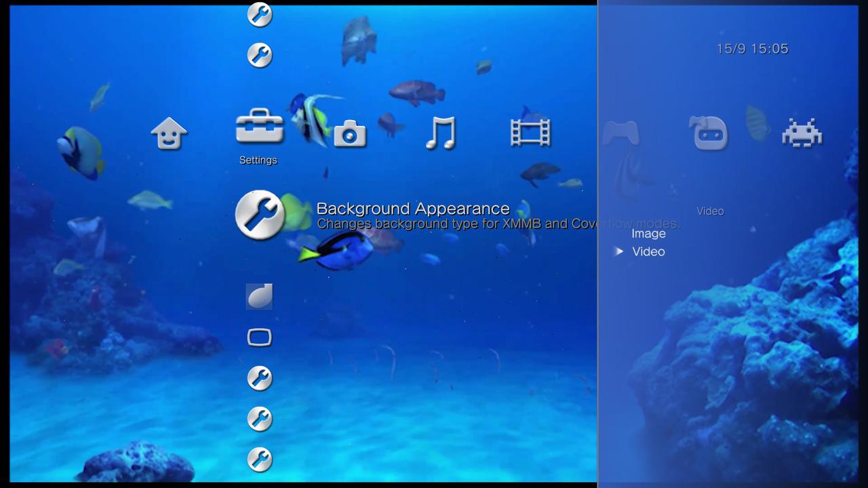Click the large wrench beside Background Appearance
The width and height of the screenshot is (868, 488).
pos(260,215)
